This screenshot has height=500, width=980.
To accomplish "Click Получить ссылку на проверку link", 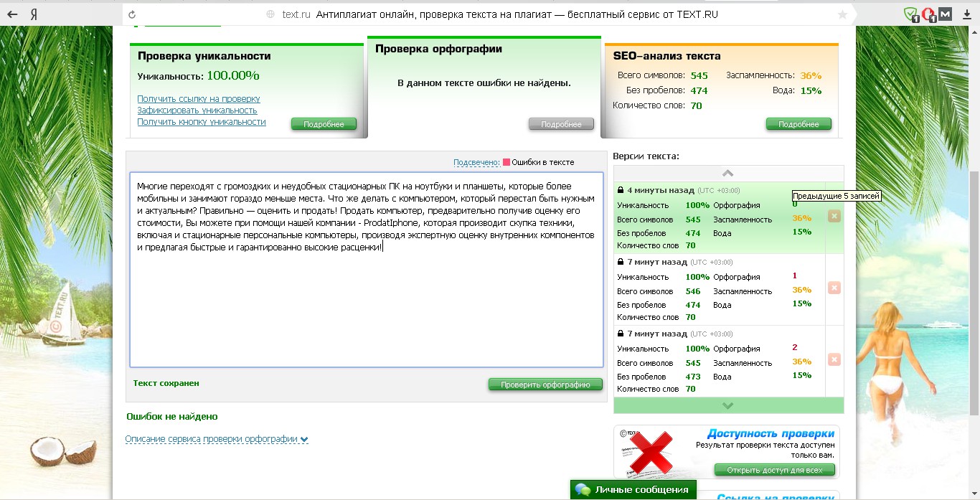I will tap(199, 99).
